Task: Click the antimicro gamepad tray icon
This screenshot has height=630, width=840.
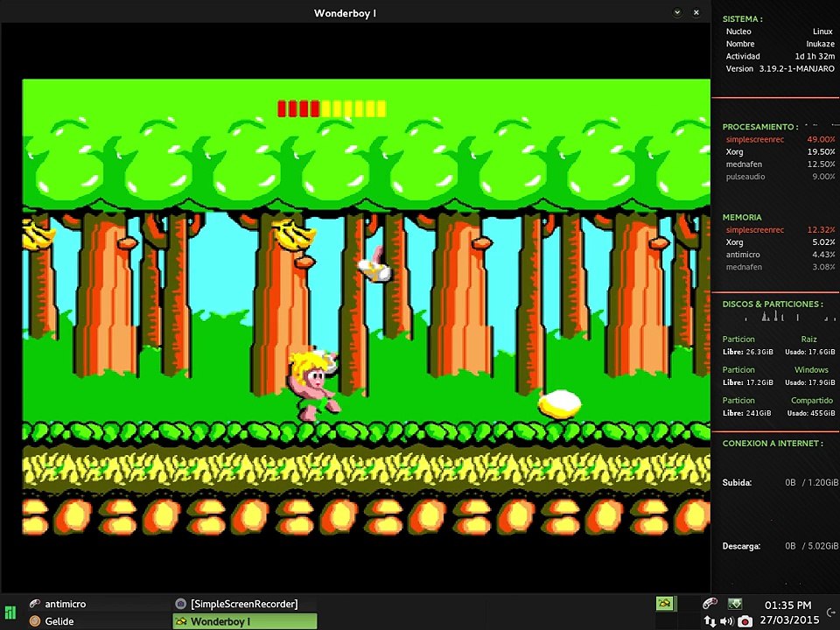Action: tap(710, 604)
